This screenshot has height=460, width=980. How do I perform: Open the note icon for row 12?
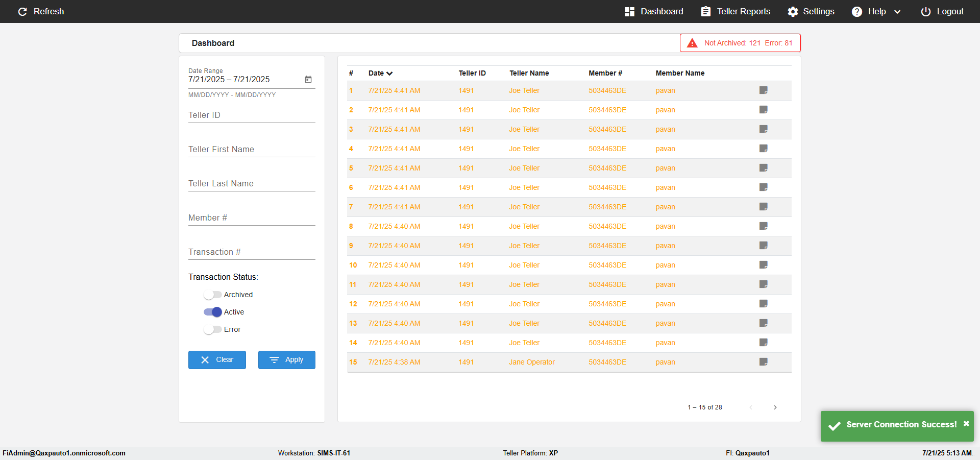[x=764, y=304]
